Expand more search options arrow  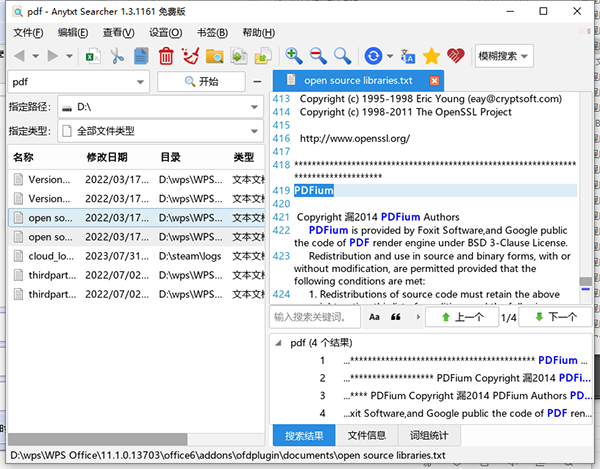click(418, 317)
